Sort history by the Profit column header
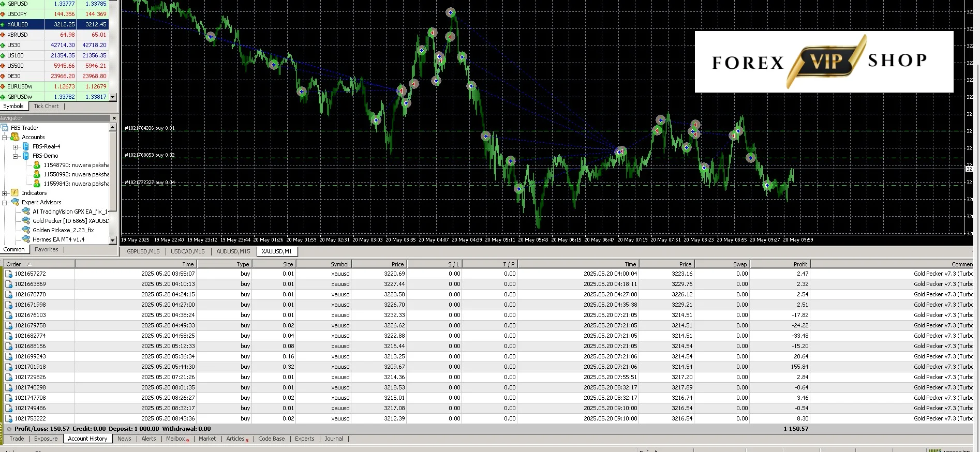980x452 pixels. pyautogui.click(x=780, y=264)
